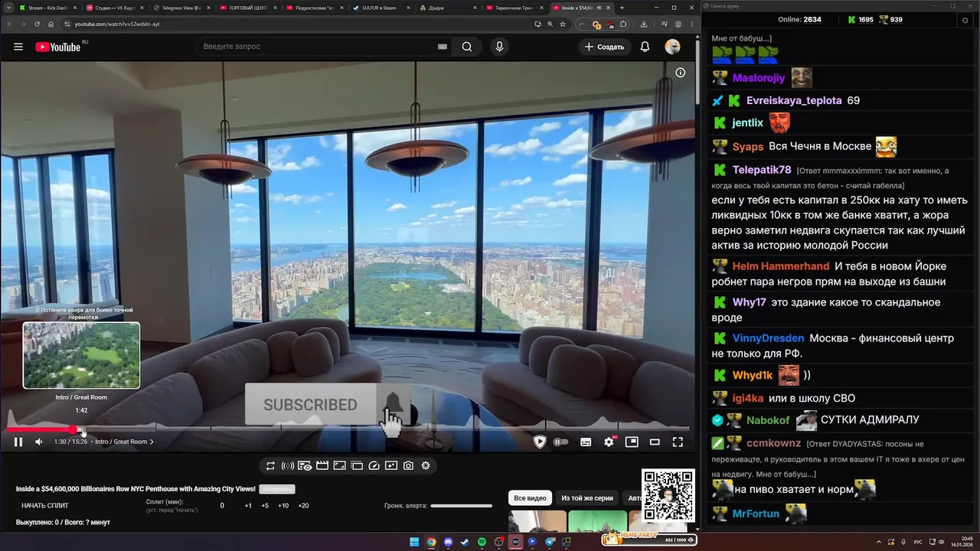Click username Helm Hammerhand in chat
Viewport: 980px width, 551px height.
(x=781, y=266)
